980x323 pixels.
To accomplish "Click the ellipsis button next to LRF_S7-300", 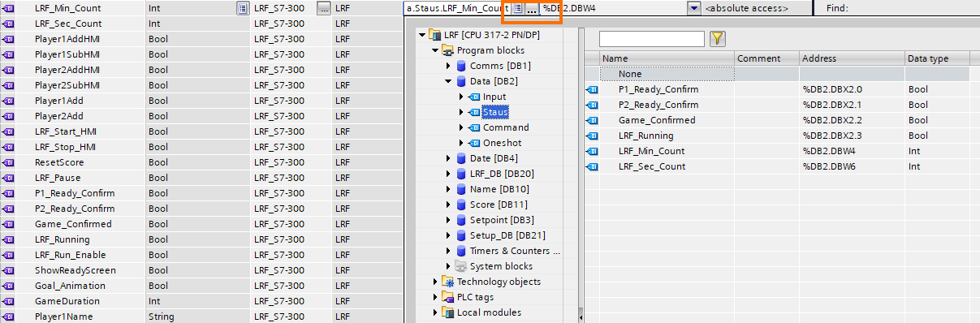I will pyautogui.click(x=323, y=8).
